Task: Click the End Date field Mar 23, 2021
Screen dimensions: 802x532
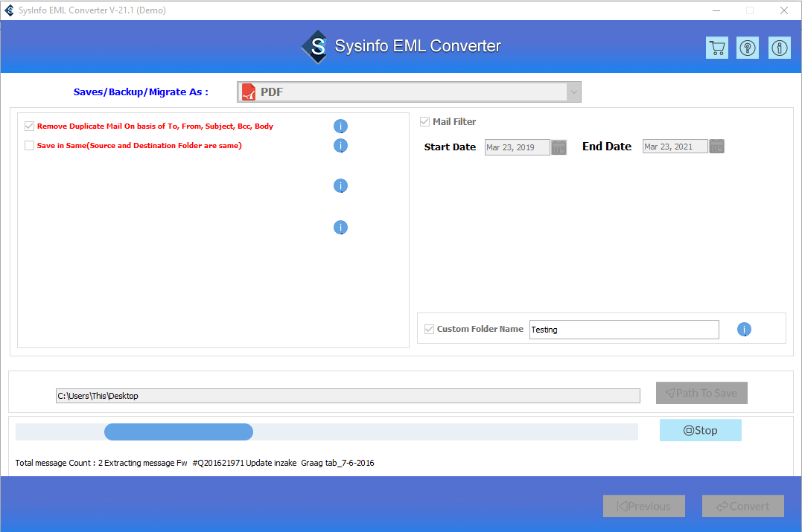Action: click(675, 146)
